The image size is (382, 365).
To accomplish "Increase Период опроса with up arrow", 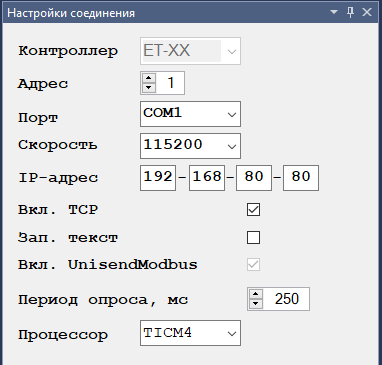I will (256, 294).
